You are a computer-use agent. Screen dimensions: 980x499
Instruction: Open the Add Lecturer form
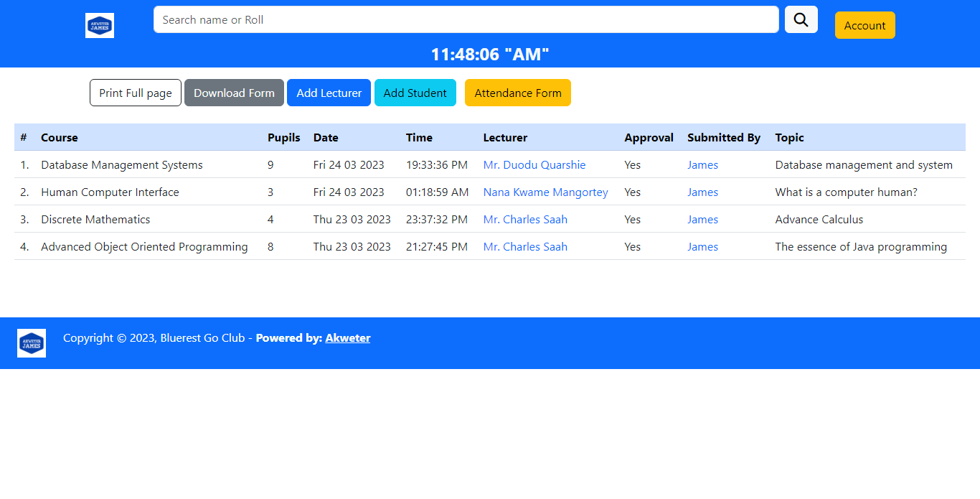[x=329, y=93]
